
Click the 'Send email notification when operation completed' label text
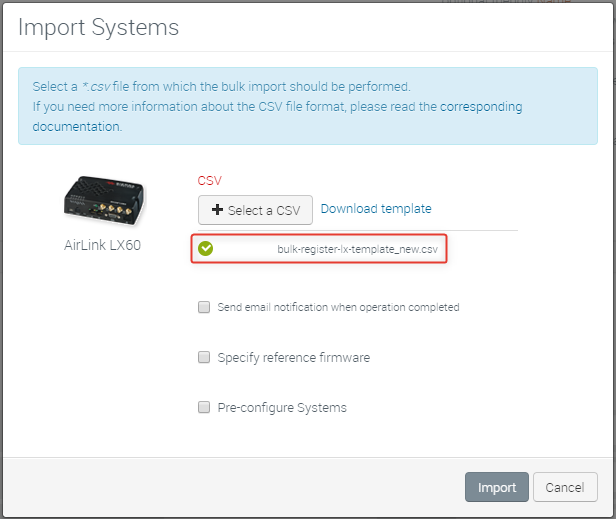click(338, 307)
